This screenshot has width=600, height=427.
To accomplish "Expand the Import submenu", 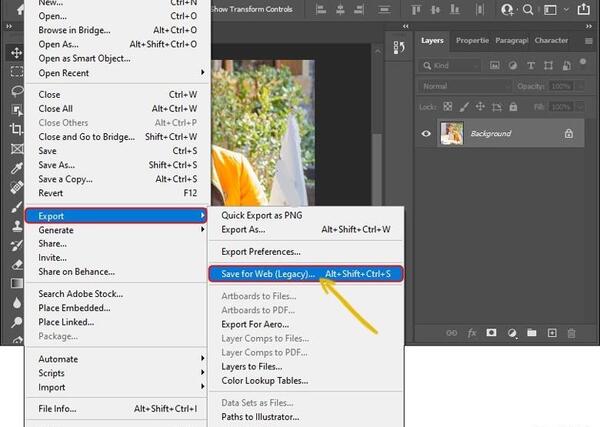I will 116,387.
